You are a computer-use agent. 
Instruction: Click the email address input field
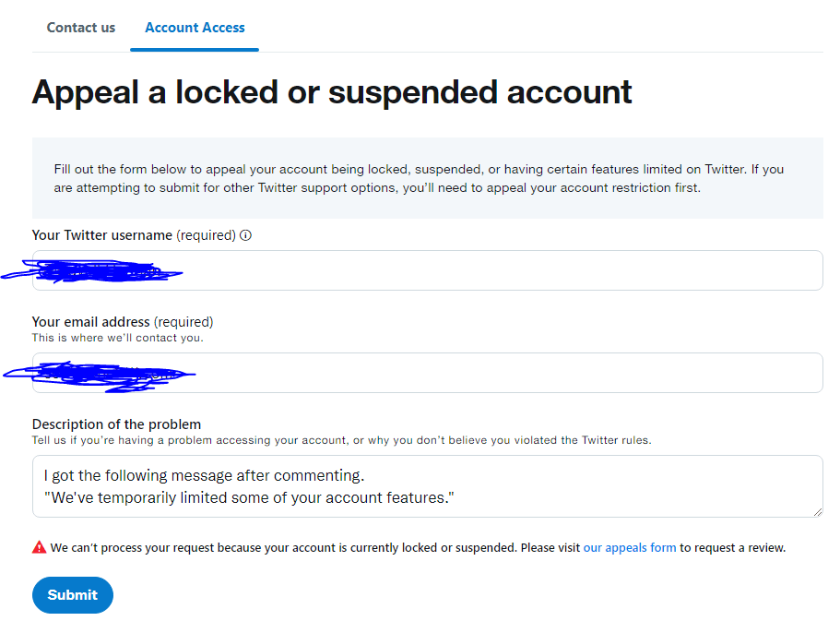point(461,373)
